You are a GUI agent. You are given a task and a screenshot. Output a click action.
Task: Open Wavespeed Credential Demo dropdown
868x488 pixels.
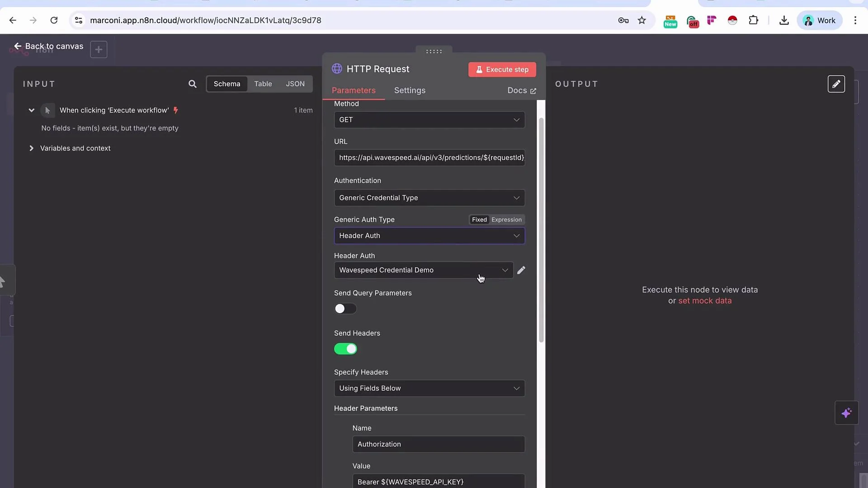pos(424,270)
